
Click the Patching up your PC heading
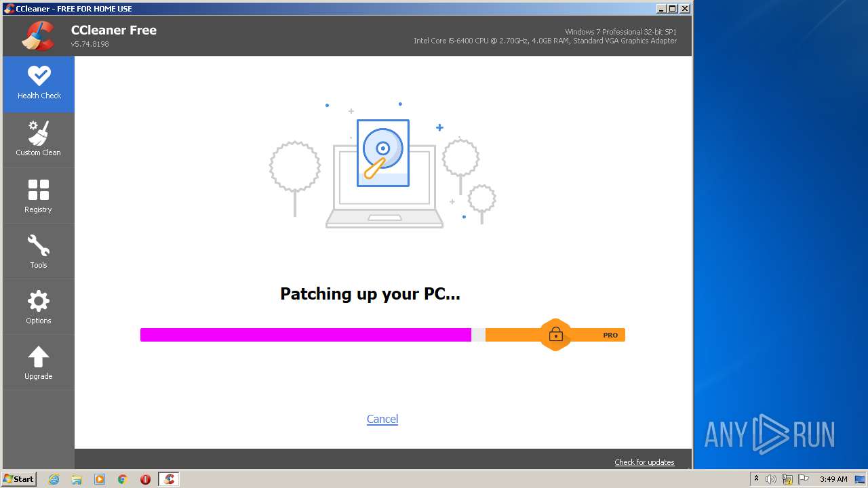pyautogui.click(x=370, y=294)
